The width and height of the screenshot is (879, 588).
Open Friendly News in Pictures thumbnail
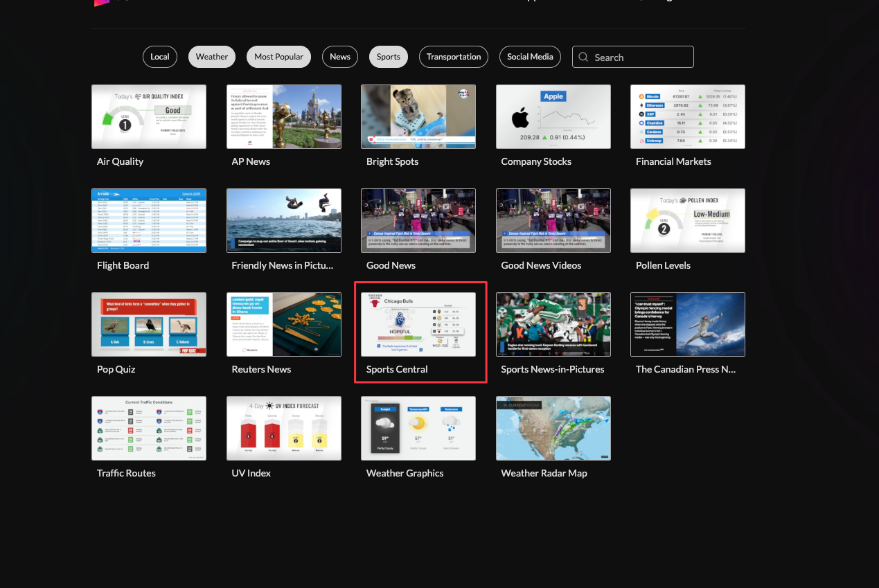pyautogui.click(x=284, y=220)
